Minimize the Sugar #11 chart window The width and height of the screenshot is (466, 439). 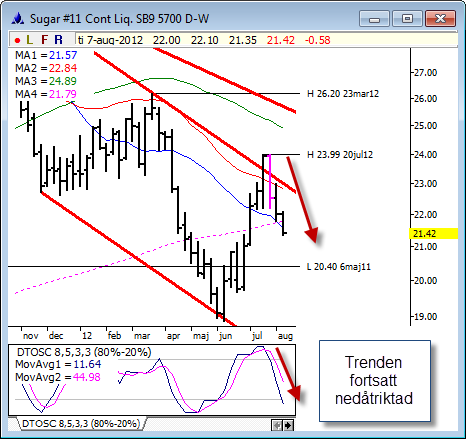374,18
